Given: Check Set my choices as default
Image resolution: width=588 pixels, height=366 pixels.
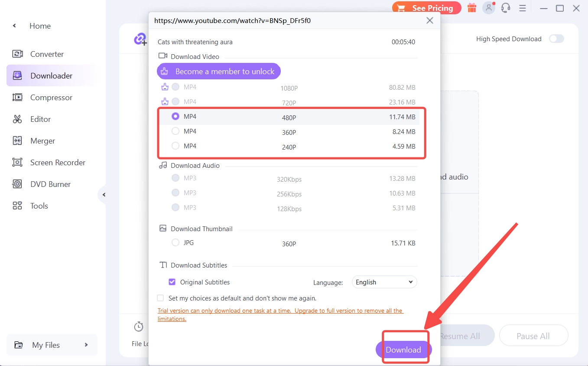Looking at the screenshot, I should [x=160, y=298].
